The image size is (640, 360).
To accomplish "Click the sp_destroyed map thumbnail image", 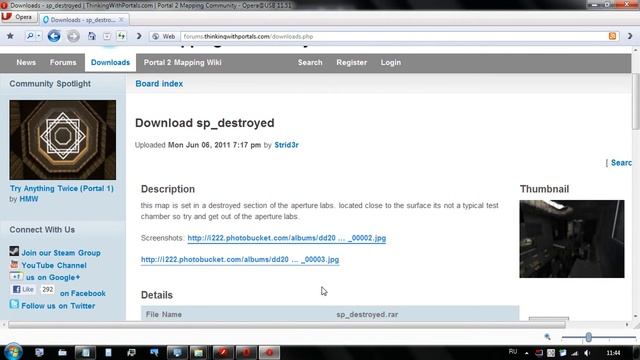I will (x=571, y=239).
